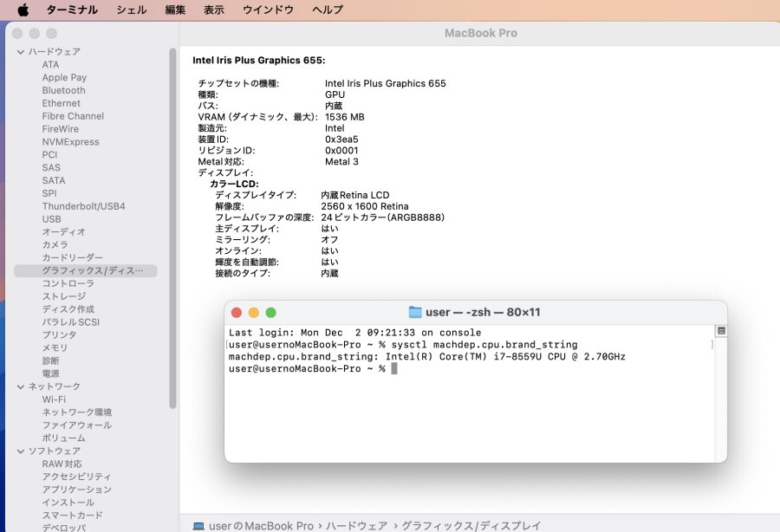Open the ヘルプ menu
The image size is (780, 532).
pyautogui.click(x=328, y=10)
